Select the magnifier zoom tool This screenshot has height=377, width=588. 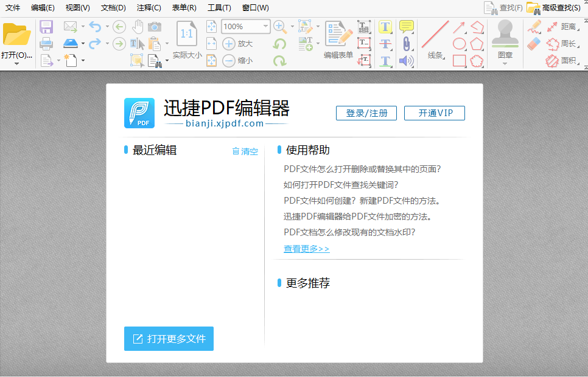click(x=280, y=27)
